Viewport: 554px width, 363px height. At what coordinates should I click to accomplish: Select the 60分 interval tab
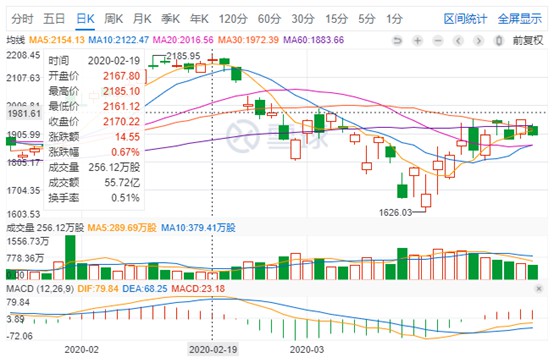[x=269, y=19]
